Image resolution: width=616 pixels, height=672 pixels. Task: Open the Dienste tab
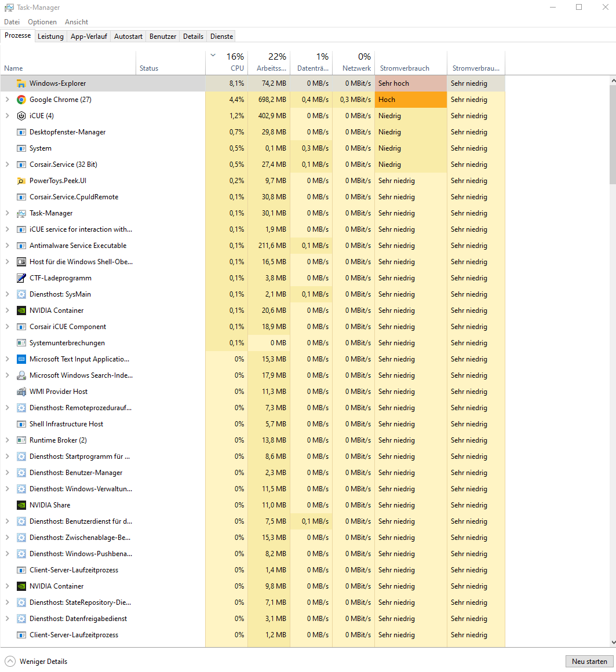pos(221,36)
